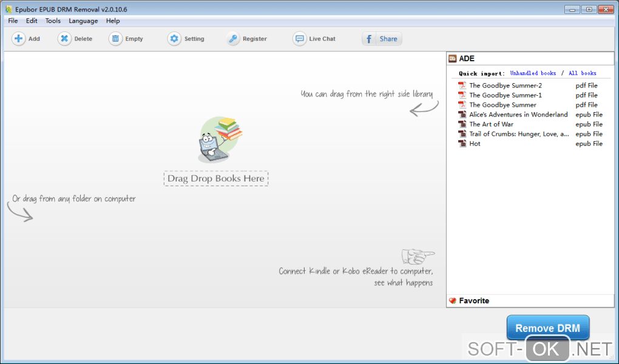
Task: Select The Art of War title
Action: (x=491, y=124)
